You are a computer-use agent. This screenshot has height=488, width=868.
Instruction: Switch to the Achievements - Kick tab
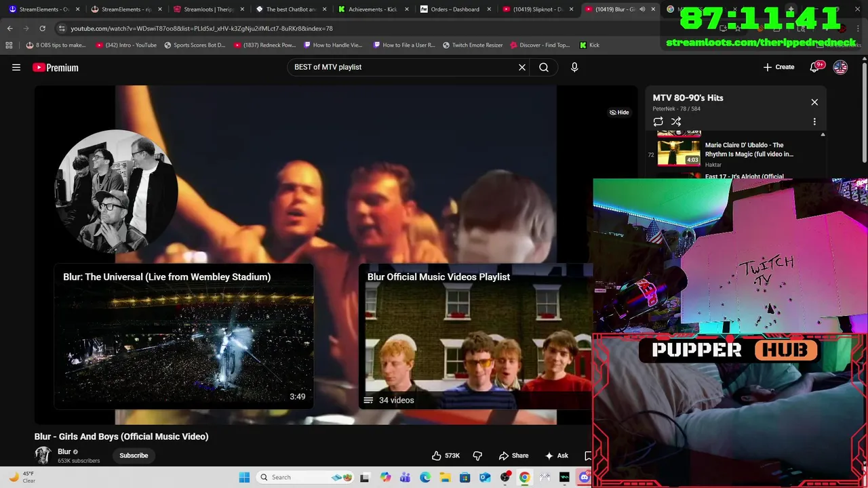pos(373,9)
